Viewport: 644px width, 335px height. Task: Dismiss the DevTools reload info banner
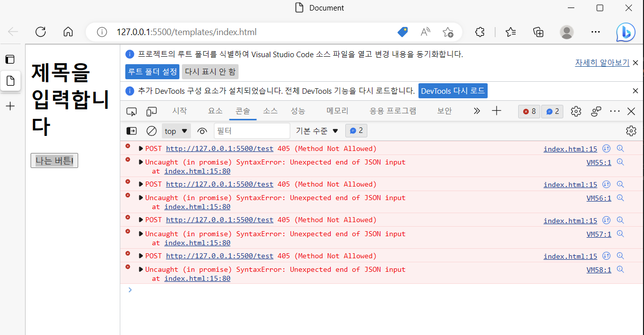(x=635, y=91)
